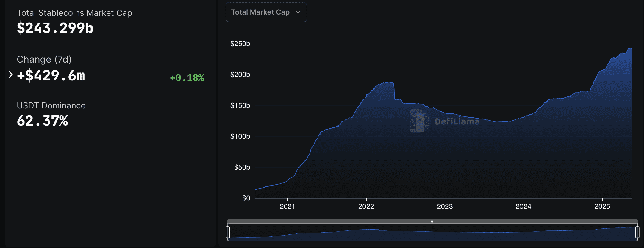
Task: Click the center grip on range bar
Action: click(x=432, y=222)
